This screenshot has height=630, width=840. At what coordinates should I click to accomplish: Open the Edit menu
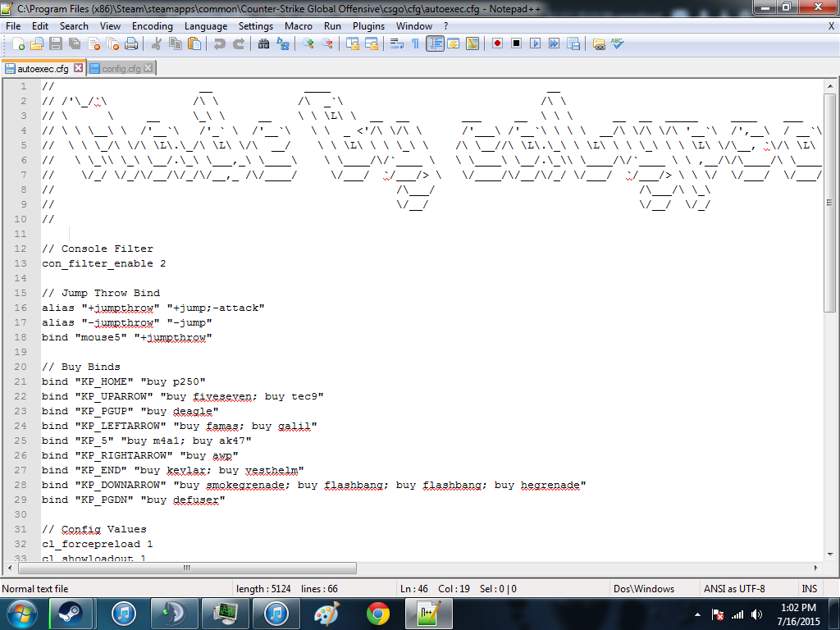[x=39, y=26]
